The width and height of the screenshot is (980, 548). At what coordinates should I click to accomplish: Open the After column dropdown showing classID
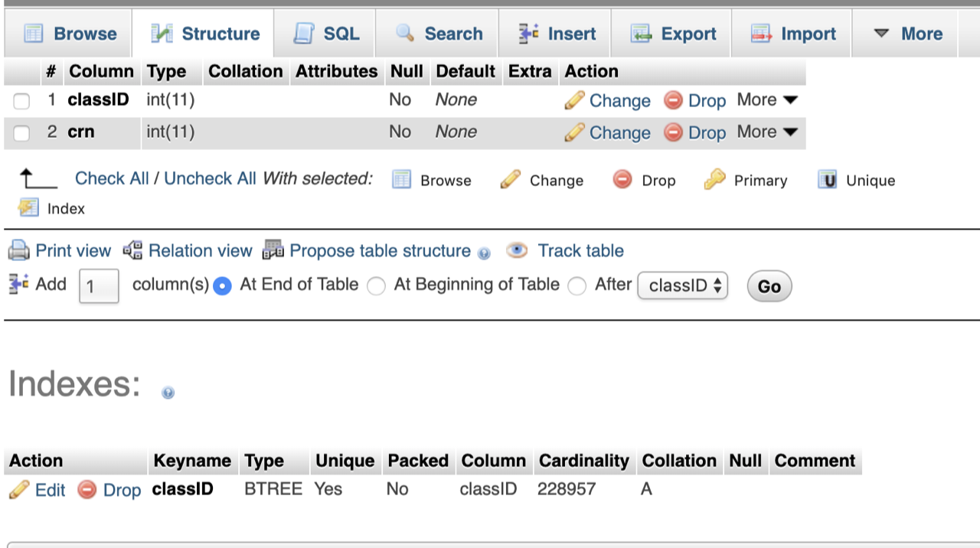click(682, 286)
